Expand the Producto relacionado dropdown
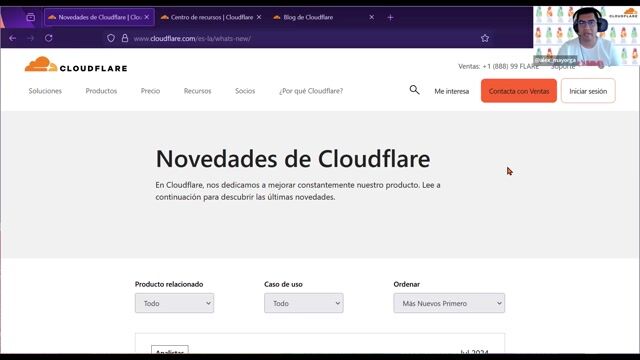The height and width of the screenshot is (360, 640). (174, 303)
